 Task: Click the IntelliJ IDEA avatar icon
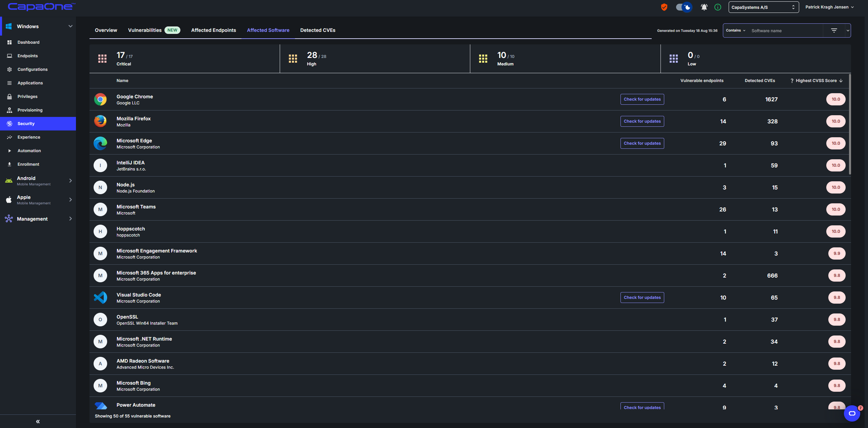click(x=100, y=165)
